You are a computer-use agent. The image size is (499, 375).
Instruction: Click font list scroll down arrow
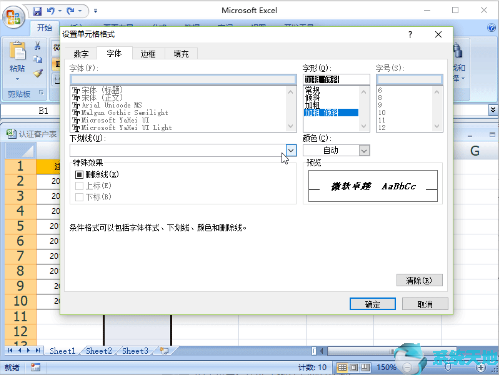(291, 126)
